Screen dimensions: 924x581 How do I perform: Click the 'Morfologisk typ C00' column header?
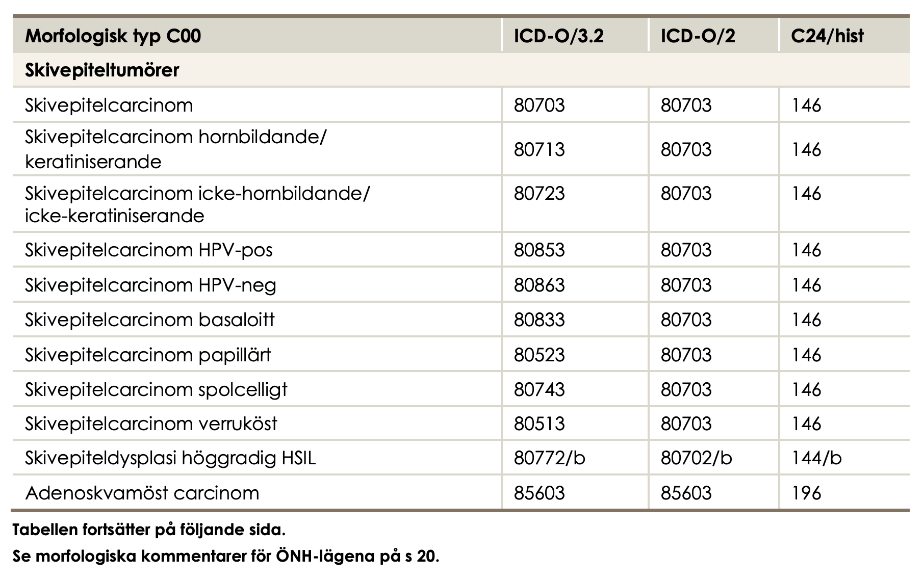pos(113,36)
